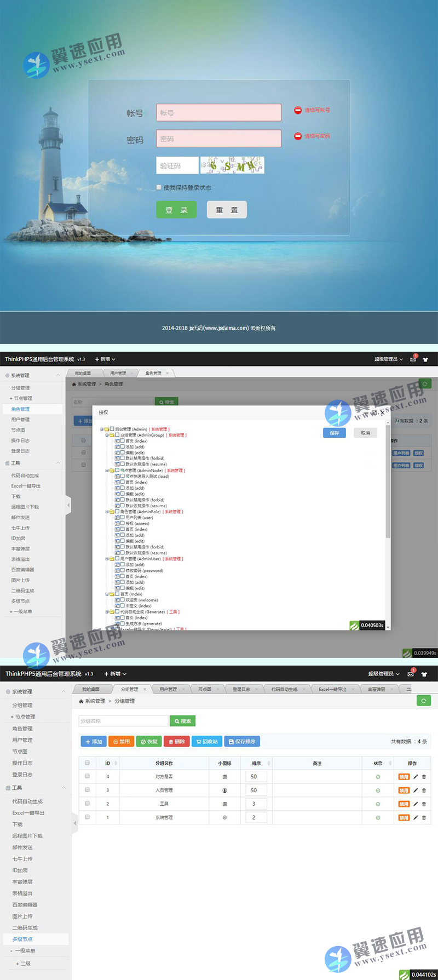Click the sidebar collapse handle in 角色管理 window
This screenshot has height=980, width=438.
(x=68, y=505)
